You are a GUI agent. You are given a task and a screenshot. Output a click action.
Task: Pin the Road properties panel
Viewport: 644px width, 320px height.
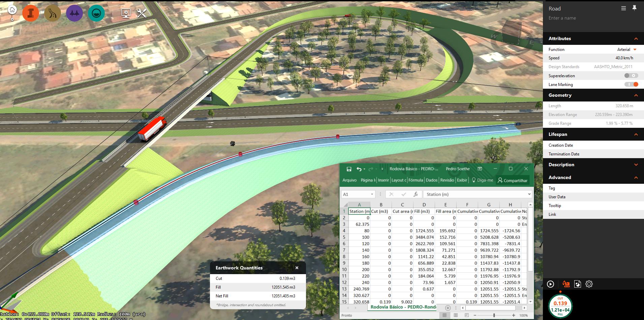pyautogui.click(x=635, y=7)
